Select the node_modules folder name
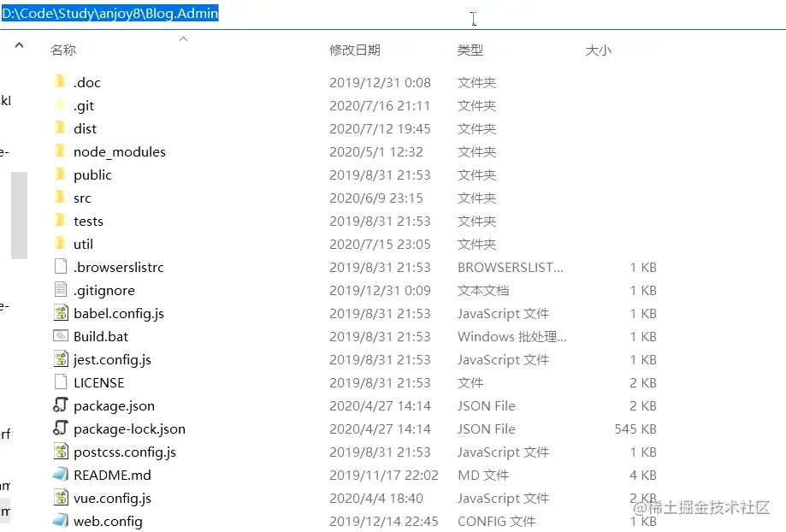 [119, 152]
